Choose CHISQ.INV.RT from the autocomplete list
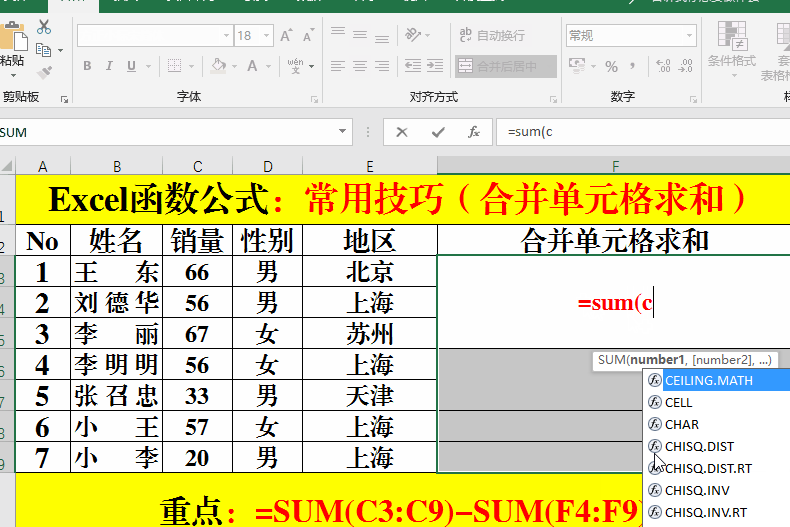The height and width of the screenshot is (527, 790). pos(716,512)
